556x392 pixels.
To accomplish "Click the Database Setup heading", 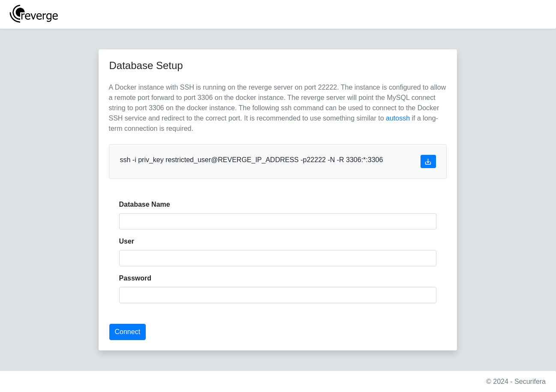I will pos(146,66).
